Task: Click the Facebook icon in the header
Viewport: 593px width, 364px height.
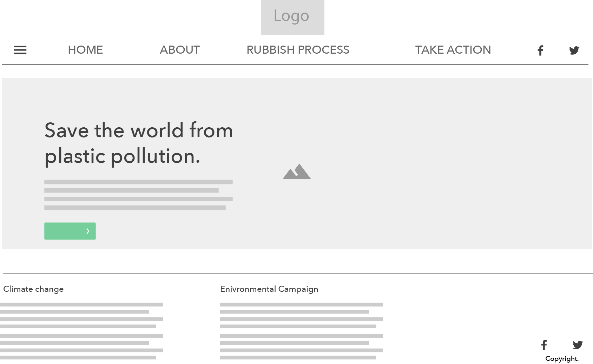Action: [x=540, y=50]
